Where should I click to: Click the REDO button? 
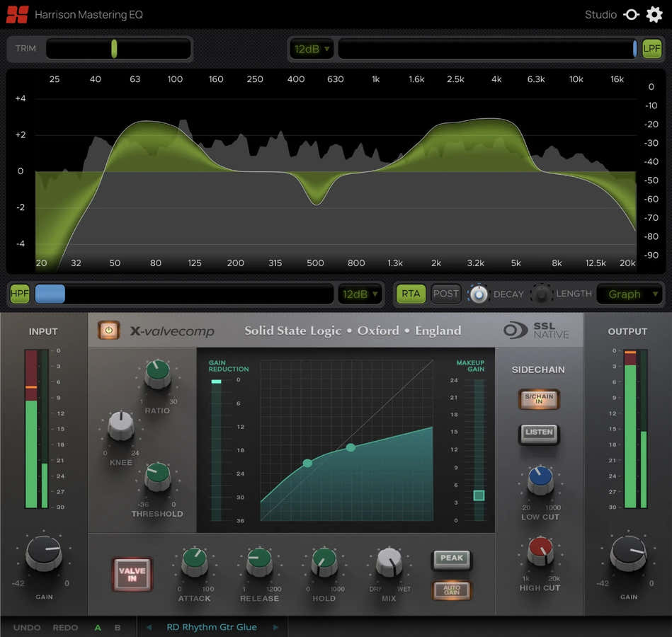pos(65,628)
